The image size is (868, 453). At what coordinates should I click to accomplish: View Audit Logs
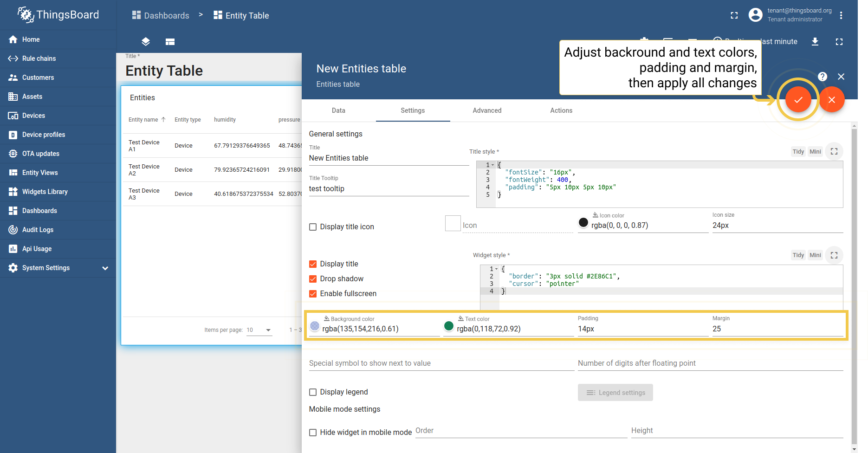(58, 230)
